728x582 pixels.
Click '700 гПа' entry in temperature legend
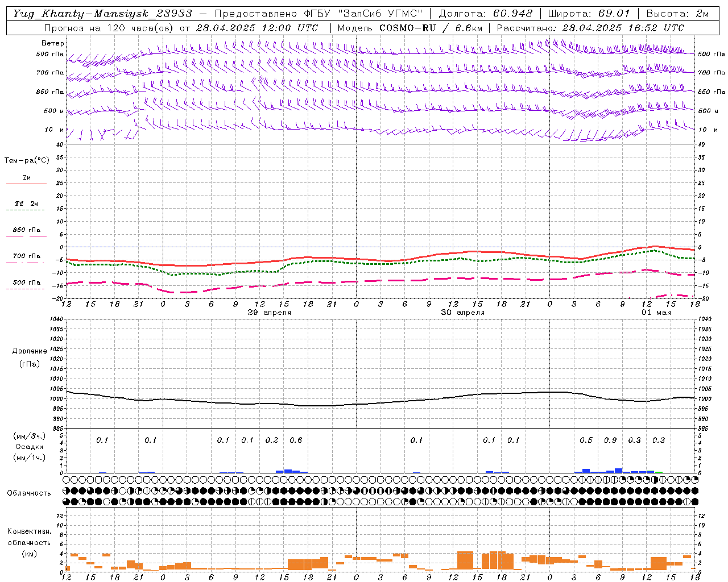(x=27, y=256)
